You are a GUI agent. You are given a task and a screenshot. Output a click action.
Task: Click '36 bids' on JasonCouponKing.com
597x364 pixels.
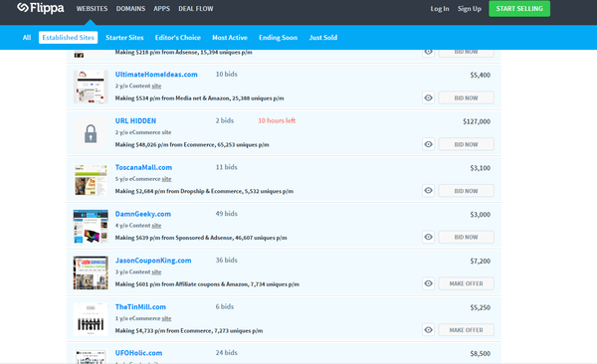click(227, 260)
